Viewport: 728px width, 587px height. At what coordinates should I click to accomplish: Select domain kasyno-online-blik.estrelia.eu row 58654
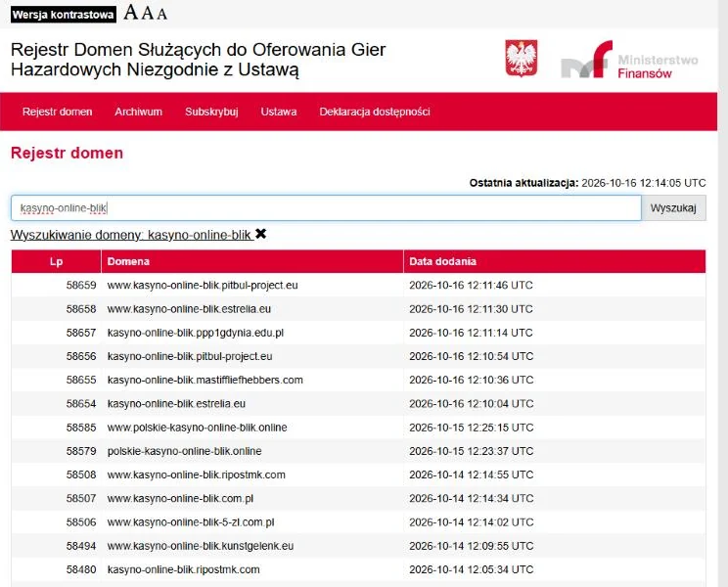point(176,404)
